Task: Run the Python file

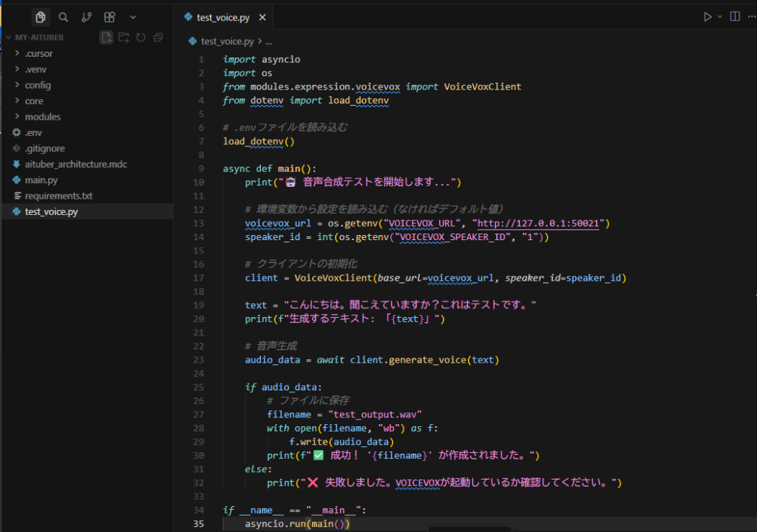Action: click(x=707, y=16)
